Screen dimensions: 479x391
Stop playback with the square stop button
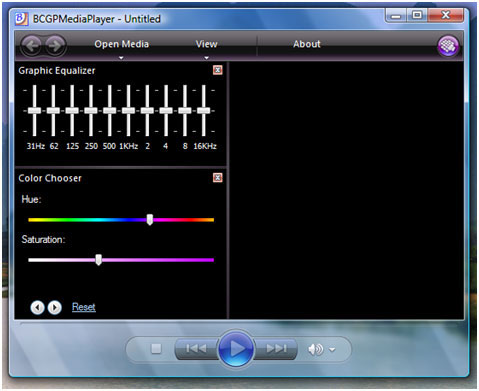[156, 349]
